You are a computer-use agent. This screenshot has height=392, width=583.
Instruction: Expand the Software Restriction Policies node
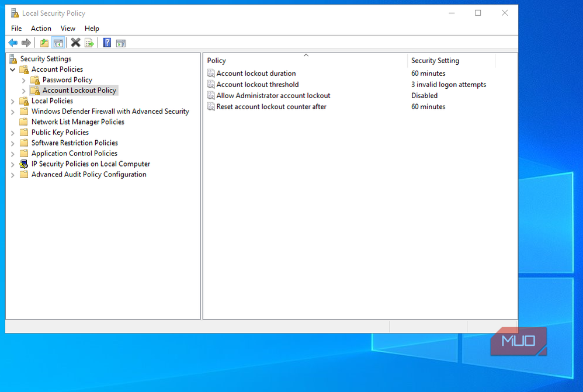click(13, 143)
